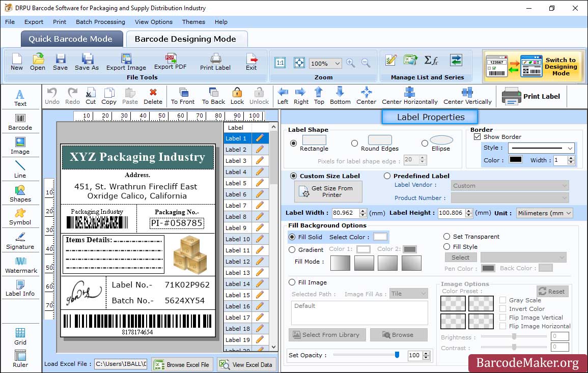Align object Center Horizontally
The image size is (588, 373).
(409, 96)
